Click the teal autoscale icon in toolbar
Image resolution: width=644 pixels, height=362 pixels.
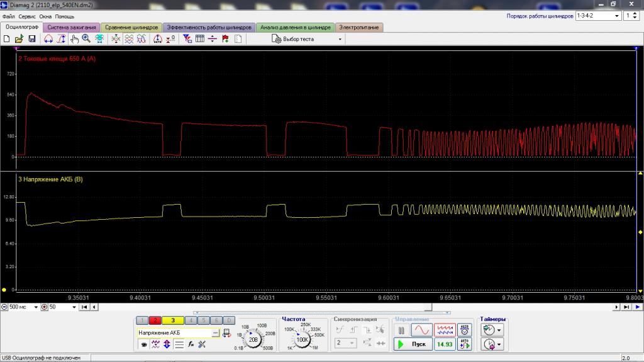point(99,39)
